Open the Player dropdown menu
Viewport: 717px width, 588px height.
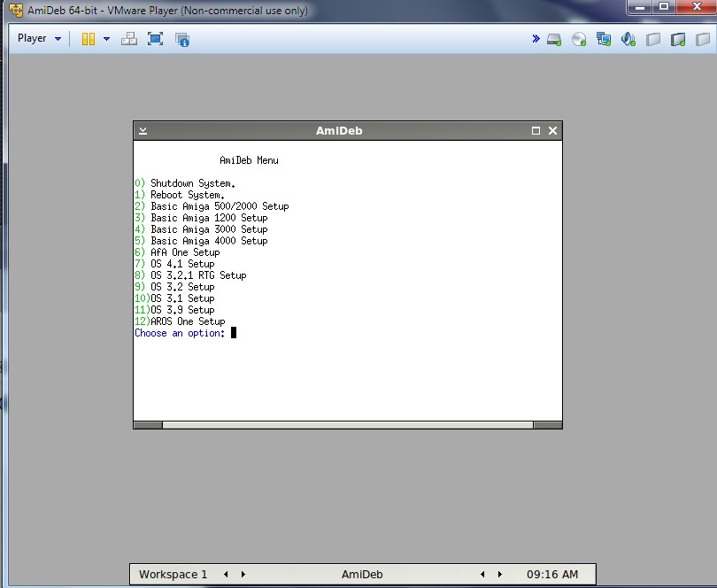coord(39,39)
